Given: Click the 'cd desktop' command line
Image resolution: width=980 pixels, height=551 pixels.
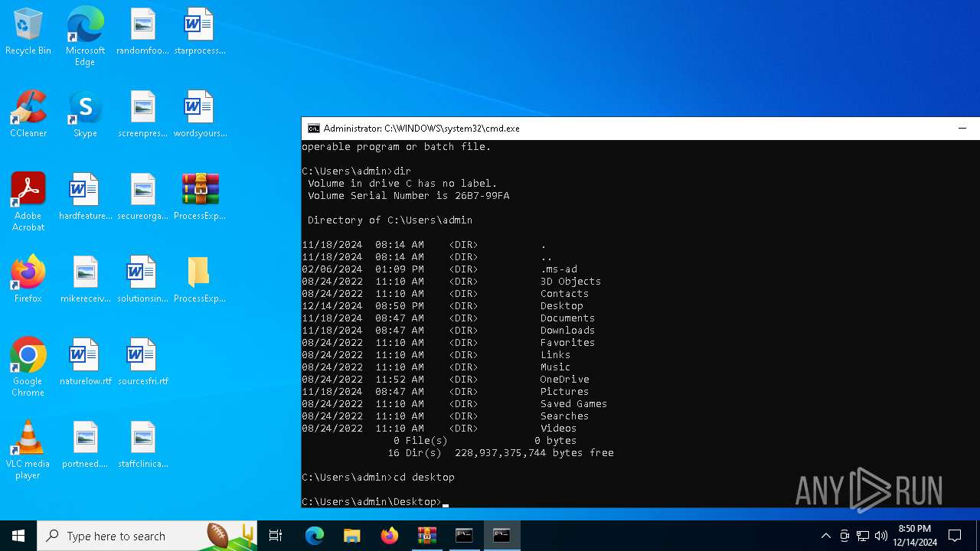Looking at the screenshot, I should [378, 478].
